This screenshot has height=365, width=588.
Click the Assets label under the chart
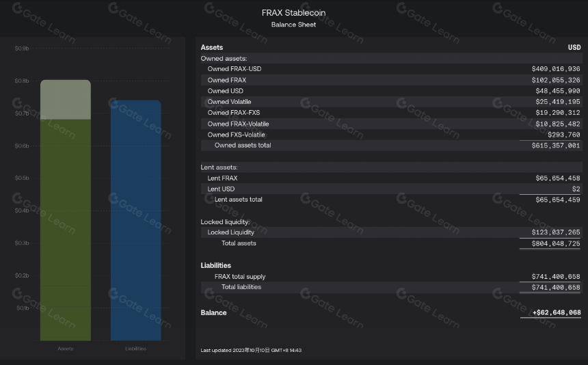pos(66,349)
